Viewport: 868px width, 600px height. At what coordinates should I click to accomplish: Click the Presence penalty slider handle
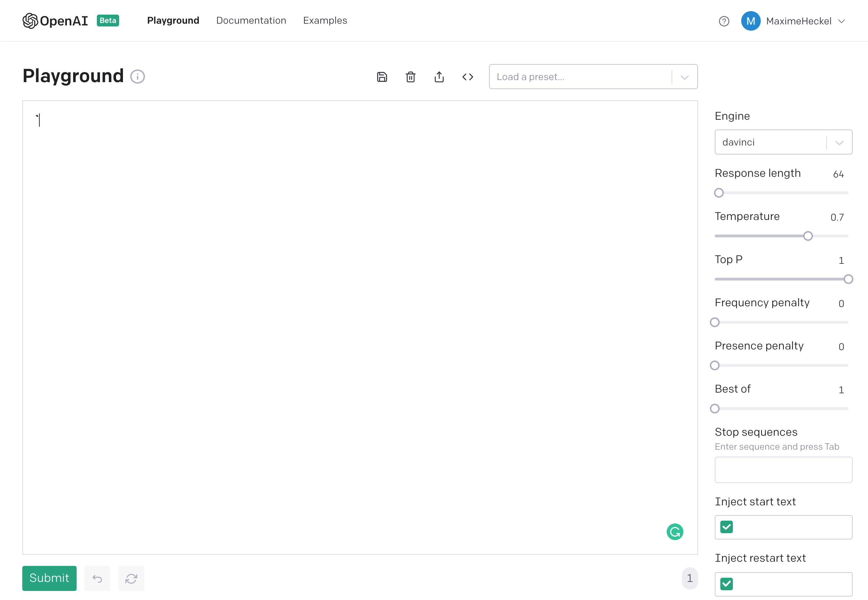714,365
